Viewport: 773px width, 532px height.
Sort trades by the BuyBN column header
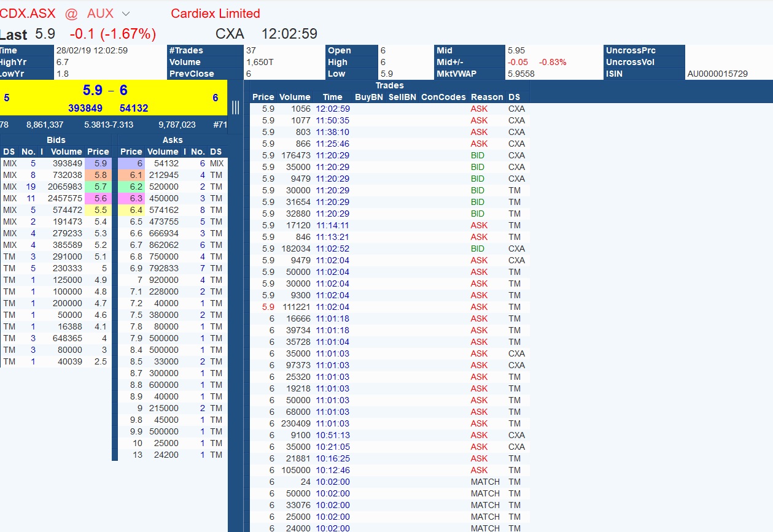pyautogui.click(x=369, y=97)
